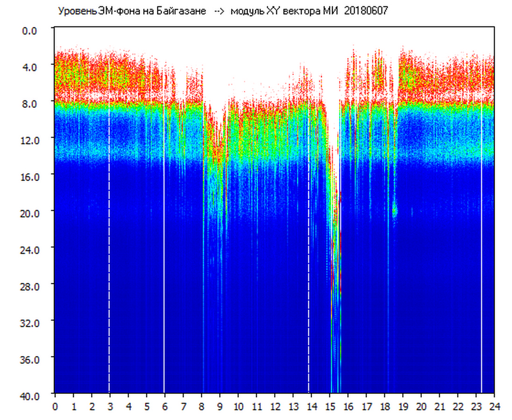Click the x-axis tick label 21
The height and width of the screenshot is (420, 512).
tap(440, 406)
